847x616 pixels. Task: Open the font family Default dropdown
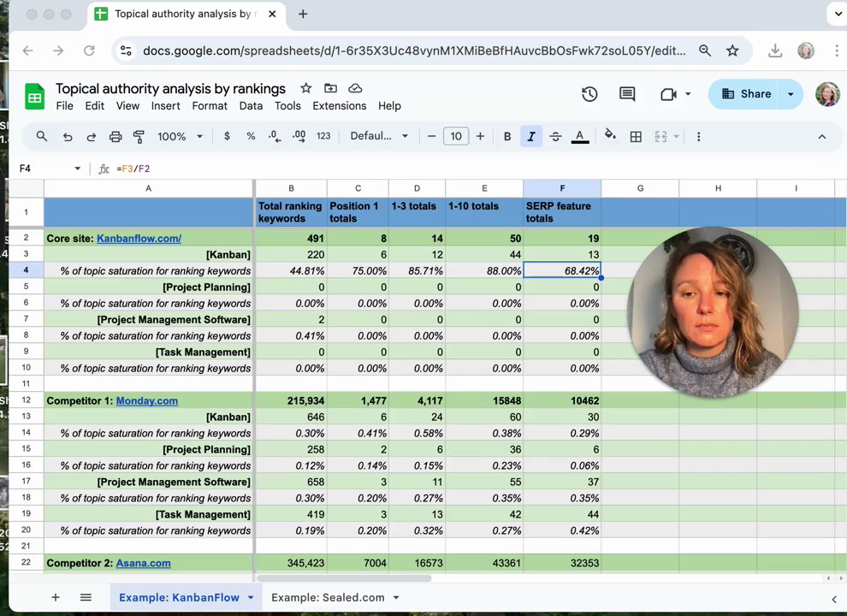coord(379,137)
